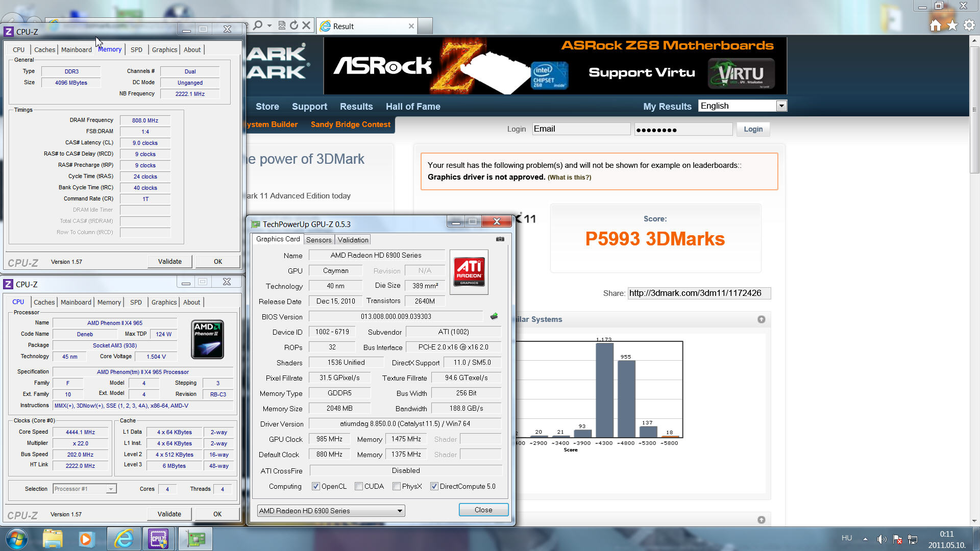This screenshot has height=551, width=980.
Task: Click the browser refresh icon
Action: click(x=294, y=26)
